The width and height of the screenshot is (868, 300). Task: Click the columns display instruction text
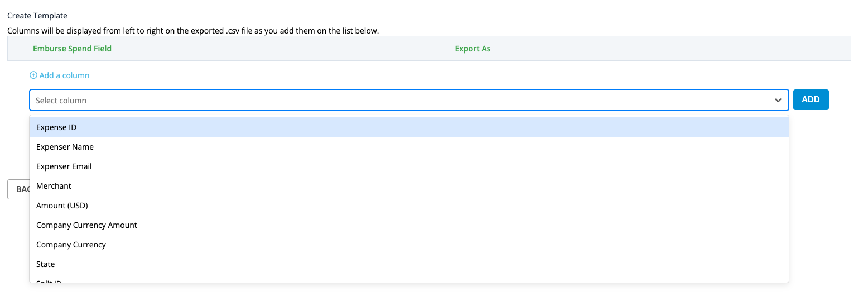click(193, 31)
